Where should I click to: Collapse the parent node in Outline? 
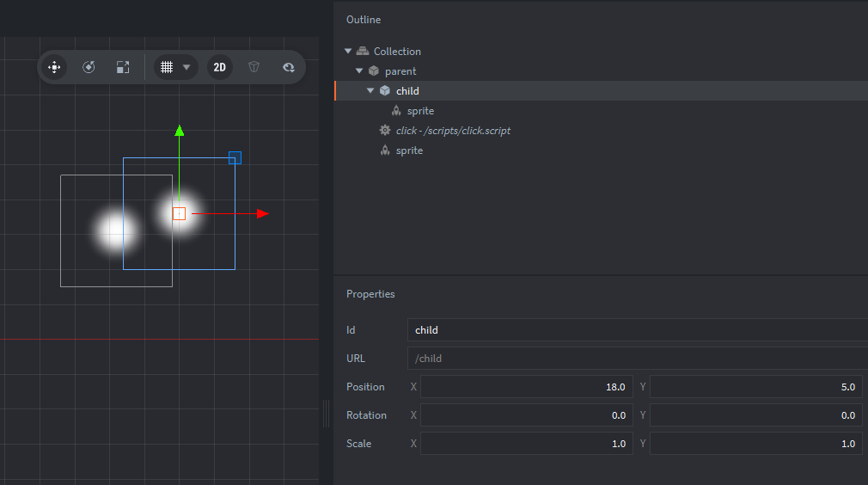(x=359, y=71)
